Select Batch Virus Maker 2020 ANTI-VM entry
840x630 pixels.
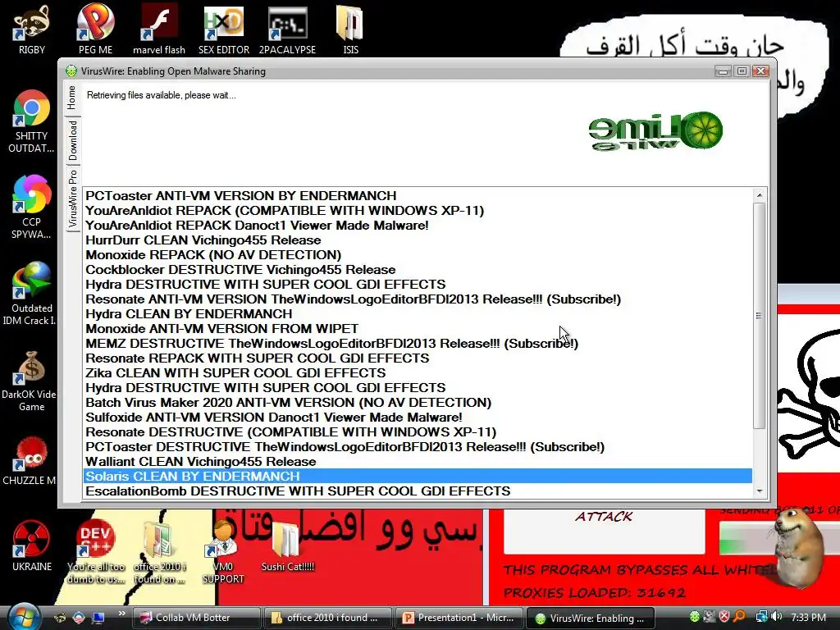(418, 402)
